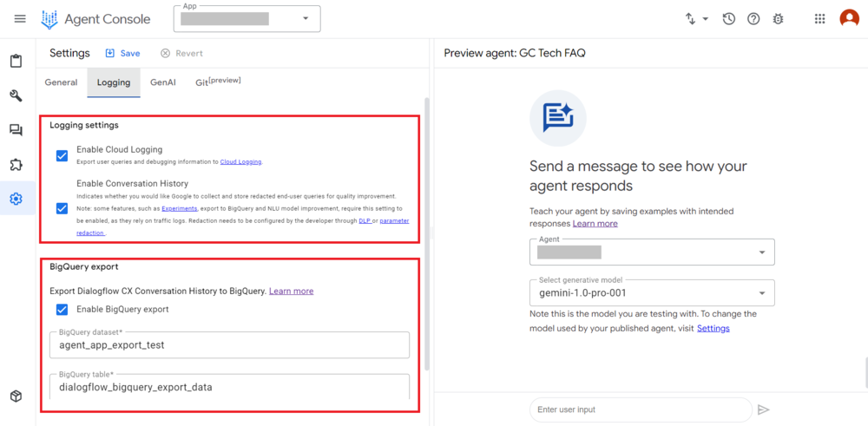Select the Logging tab

(x=114, y=82)
